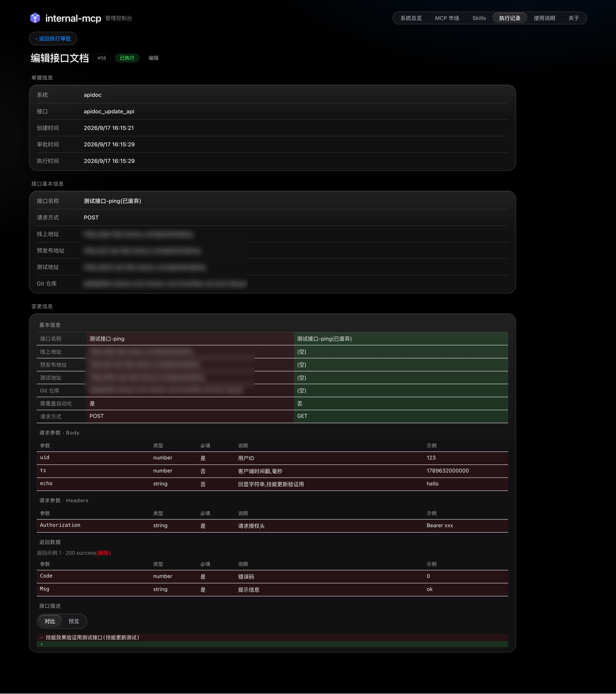Click the old name 测试接口-ping in diff
Screen dimensions: 616x694
pos(107,339)
